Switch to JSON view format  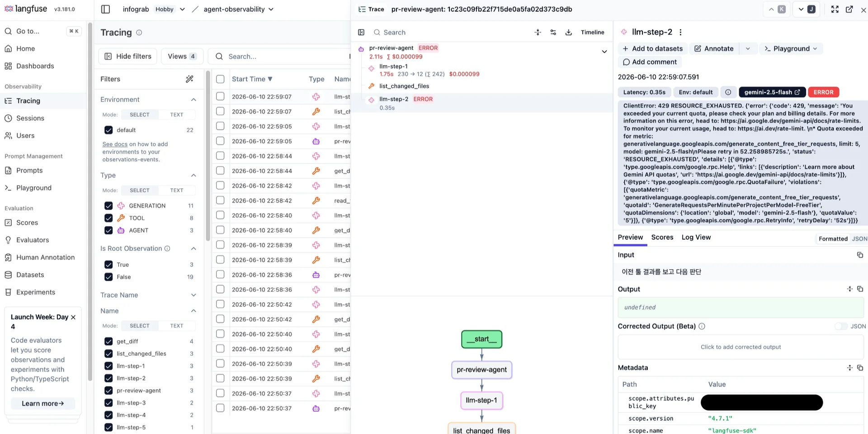(859, 239)
